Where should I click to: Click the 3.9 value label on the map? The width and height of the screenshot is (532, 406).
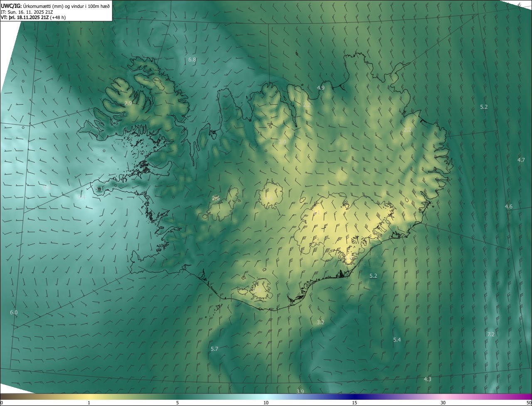[300, 391]
